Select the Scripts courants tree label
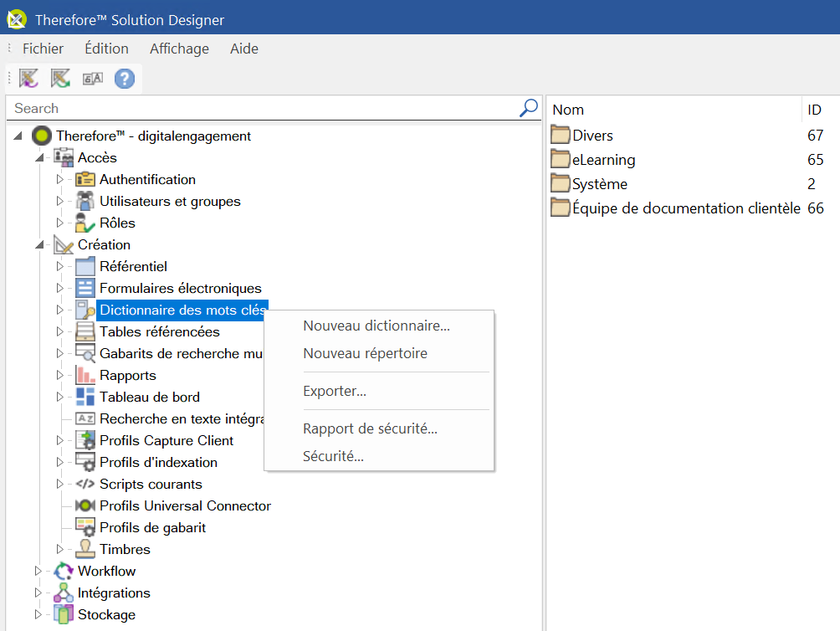Screen dimensions: 840x631 [x=151, y=485]
